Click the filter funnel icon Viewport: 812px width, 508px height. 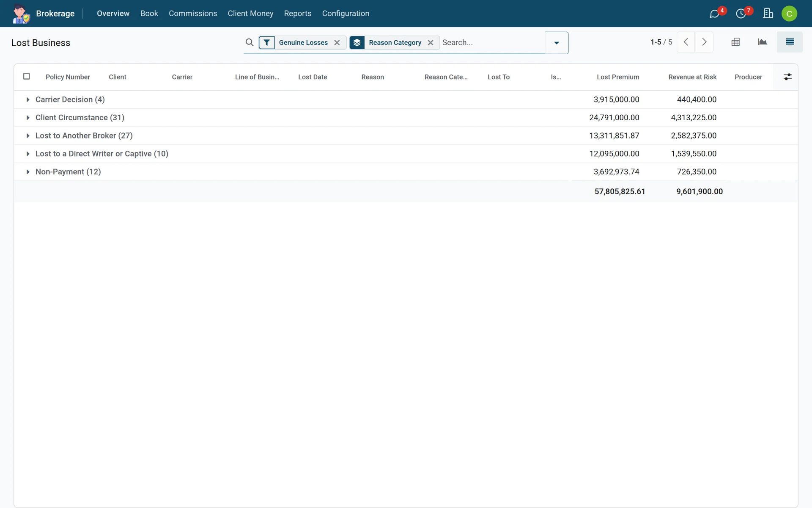pos(266,42)
